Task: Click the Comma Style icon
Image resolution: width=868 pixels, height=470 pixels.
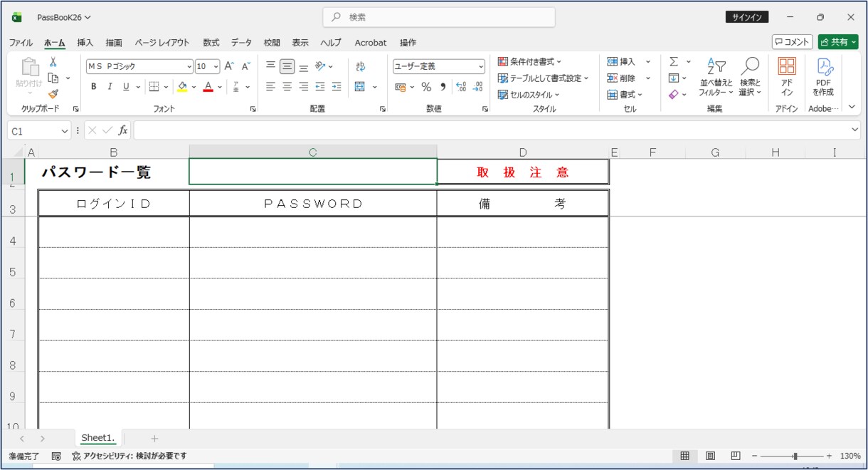Action: [443, 87]
